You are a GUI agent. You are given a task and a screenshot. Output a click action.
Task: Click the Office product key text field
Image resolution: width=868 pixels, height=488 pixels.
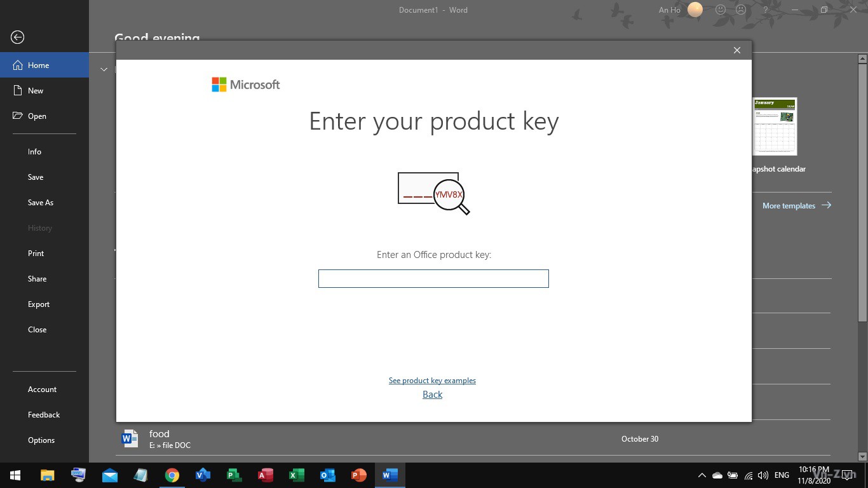(x=433, y=278)
